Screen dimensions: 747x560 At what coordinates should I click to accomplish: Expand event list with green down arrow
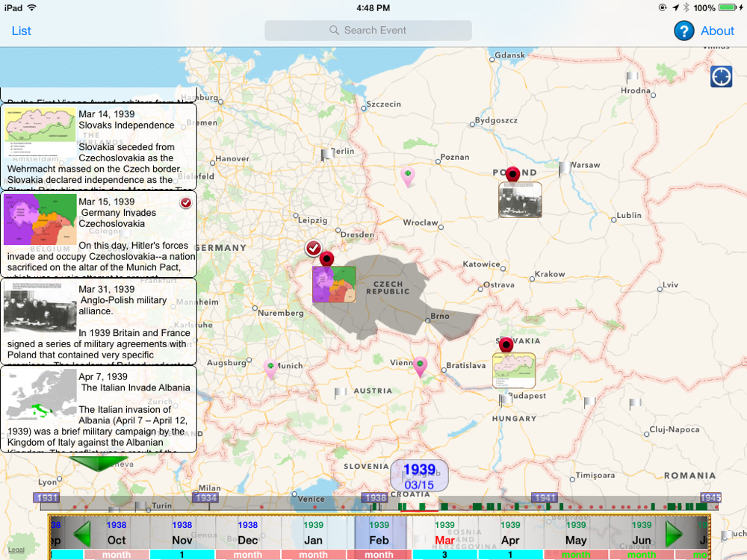coord(96,463)
